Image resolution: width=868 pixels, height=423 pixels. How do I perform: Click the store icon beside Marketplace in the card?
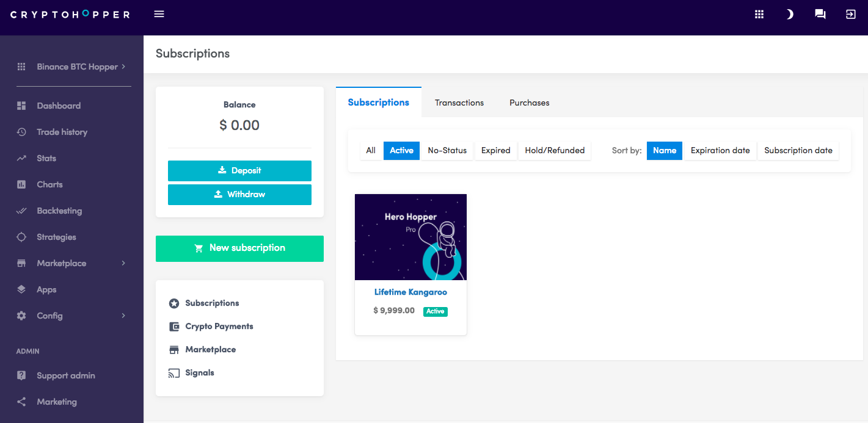pos(174,350)
